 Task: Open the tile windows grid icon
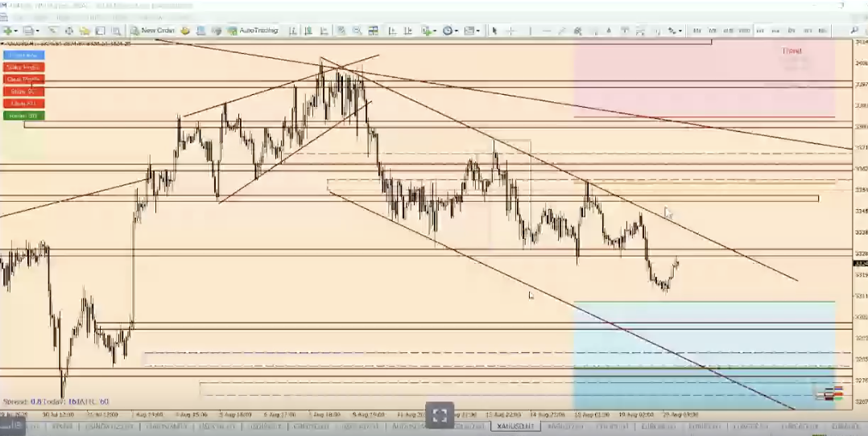374,31
